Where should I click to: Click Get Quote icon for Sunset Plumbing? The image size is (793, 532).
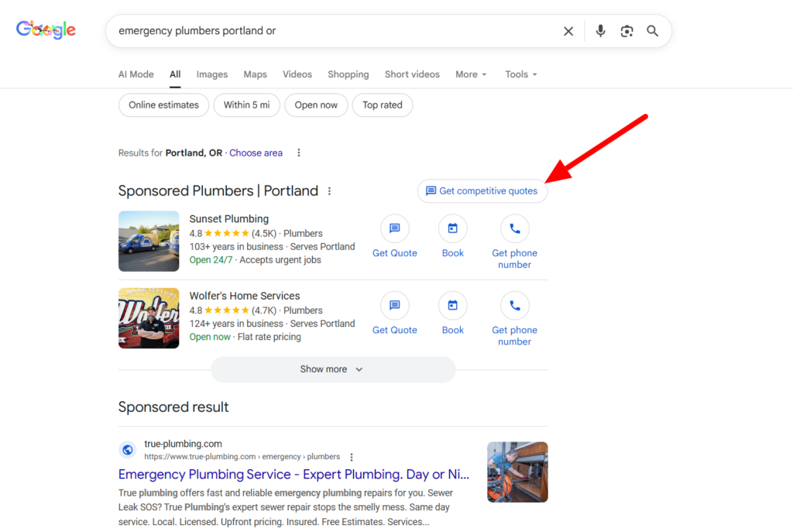tap(394, 228)
